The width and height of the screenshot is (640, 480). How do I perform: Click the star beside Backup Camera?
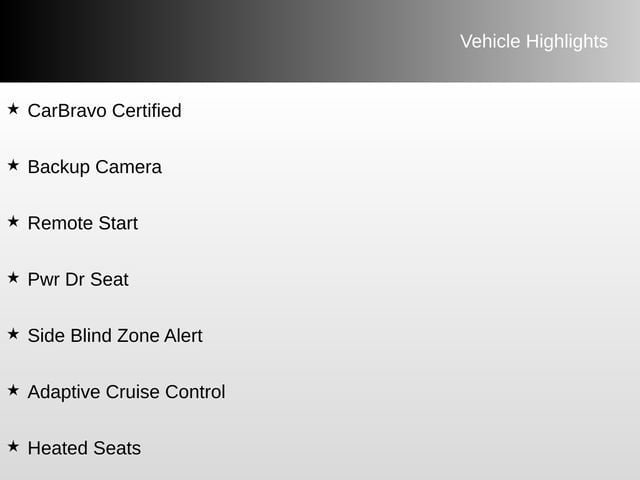(13, 165)
